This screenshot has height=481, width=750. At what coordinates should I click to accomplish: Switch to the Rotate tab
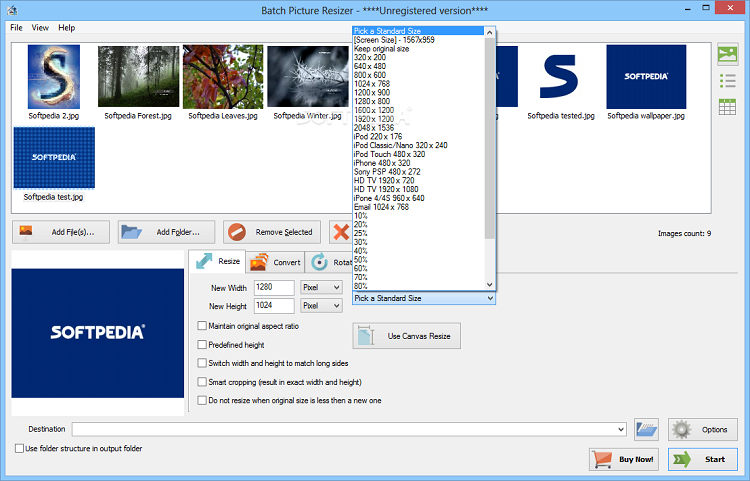click(330, 262)
